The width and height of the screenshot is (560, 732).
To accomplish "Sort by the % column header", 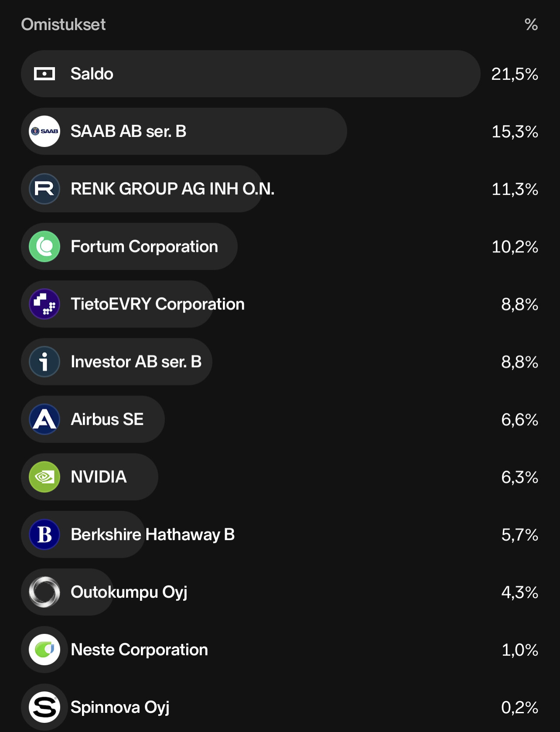I will [531, 24].
